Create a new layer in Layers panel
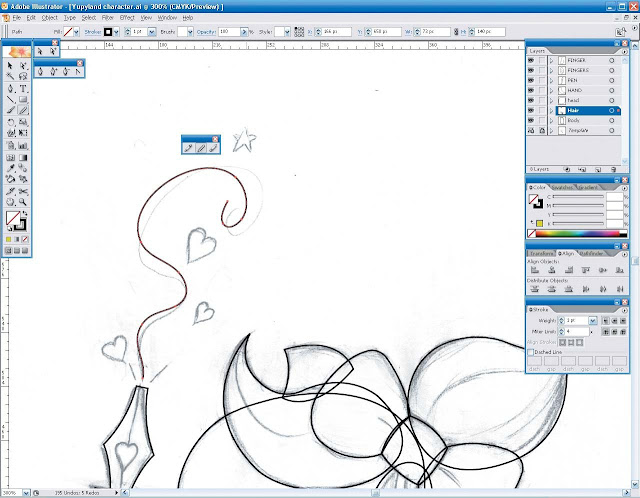Viewport: 640px width, 498px height. [x=598, y=169]
